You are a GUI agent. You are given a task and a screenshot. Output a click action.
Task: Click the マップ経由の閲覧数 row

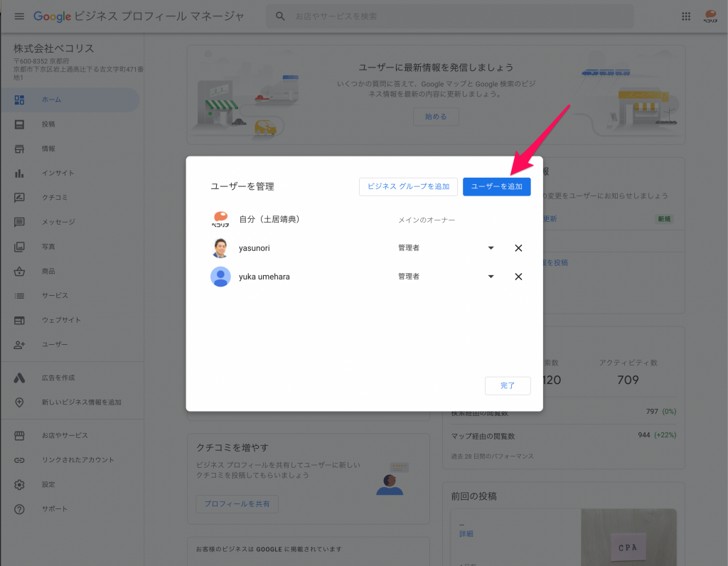pos(563,436)
